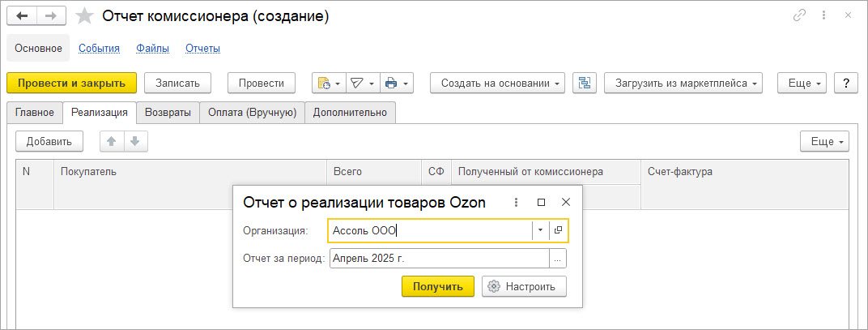The width and height of the screenshot is (868, 330).
Task: Go back with the left arrow
Action: [22, 16]
